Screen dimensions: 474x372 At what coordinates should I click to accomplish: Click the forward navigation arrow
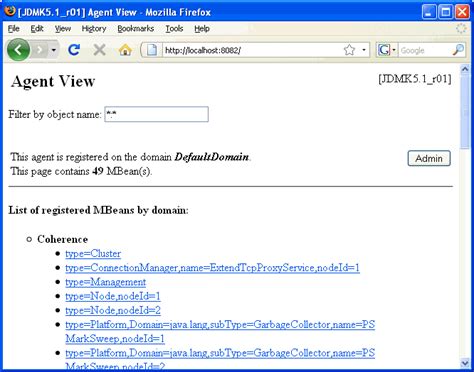[40, 50]
